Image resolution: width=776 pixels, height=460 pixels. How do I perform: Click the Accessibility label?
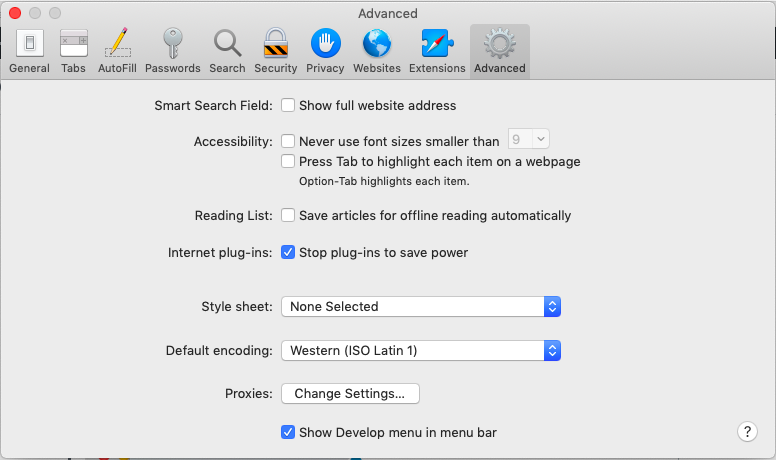coord(233,142)
